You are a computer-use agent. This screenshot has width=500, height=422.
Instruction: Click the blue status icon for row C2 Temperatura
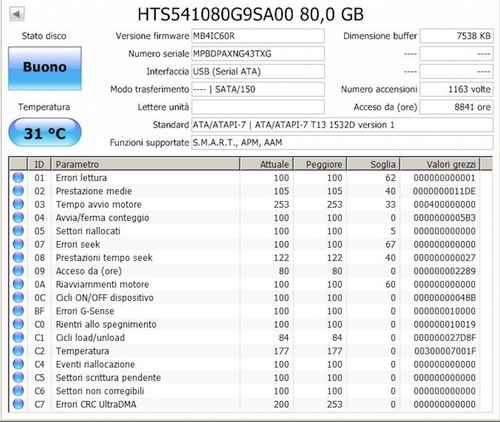click(18, 351)
